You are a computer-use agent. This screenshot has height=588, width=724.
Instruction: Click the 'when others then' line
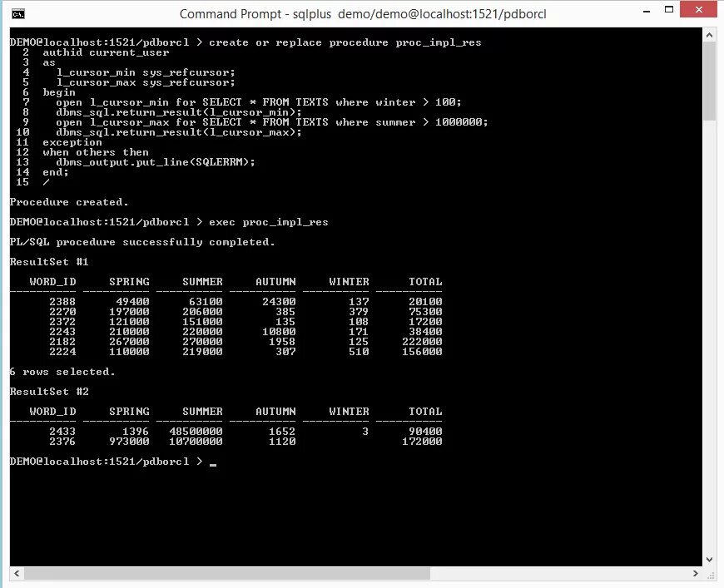tap(96, 152)
